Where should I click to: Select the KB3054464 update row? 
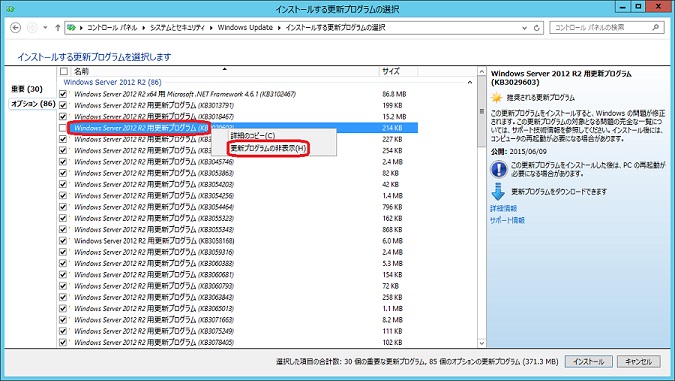pyautogui.click(x=238, y=207)
